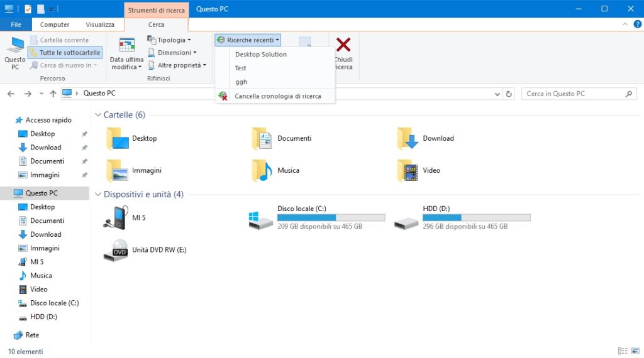Choose Desktop Solution from recent searches
The width and height of the screenshot is (644, 358).
tap(260, 55)
